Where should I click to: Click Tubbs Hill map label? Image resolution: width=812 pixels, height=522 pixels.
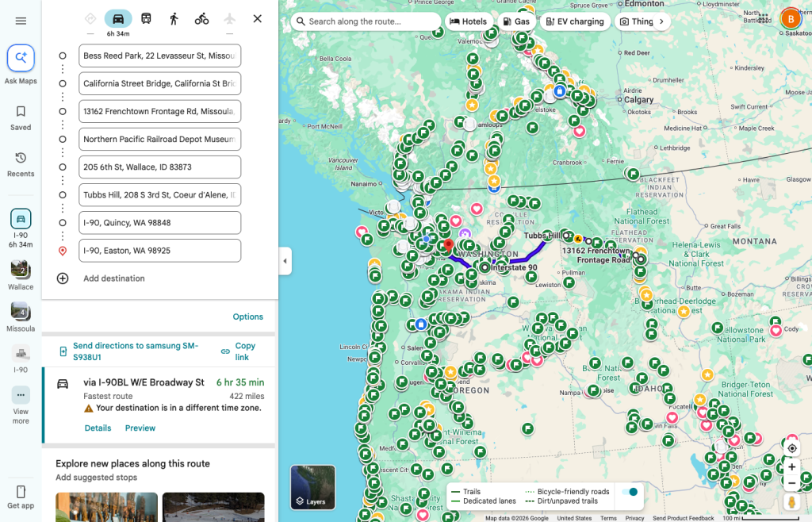pyautogui.click(x=542, y=236)
